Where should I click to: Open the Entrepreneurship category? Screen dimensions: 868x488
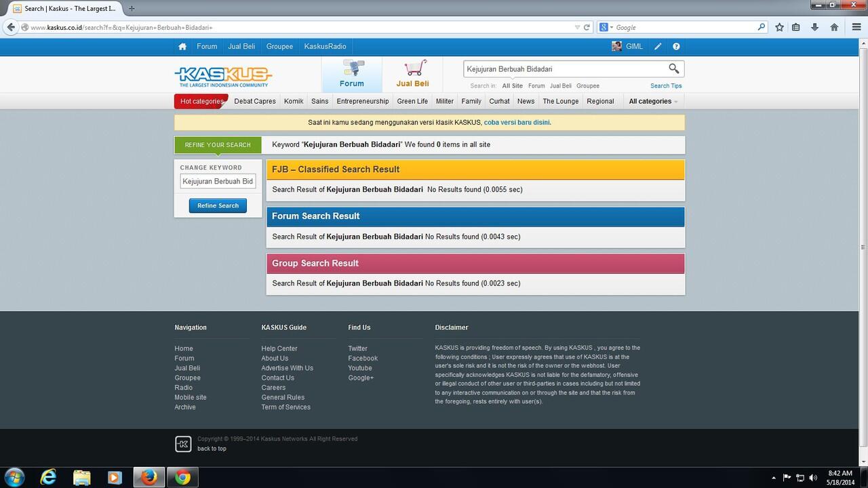363,101
